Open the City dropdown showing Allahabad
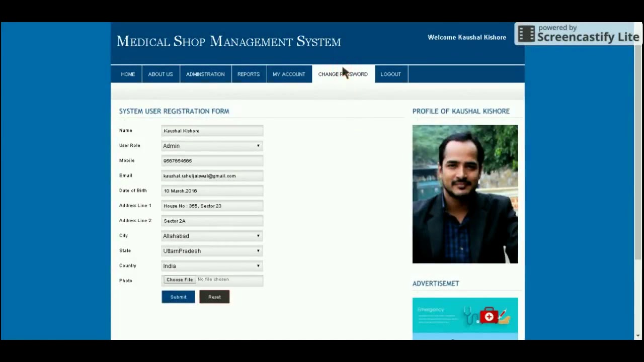644x362 pixels. pos(212,236)
